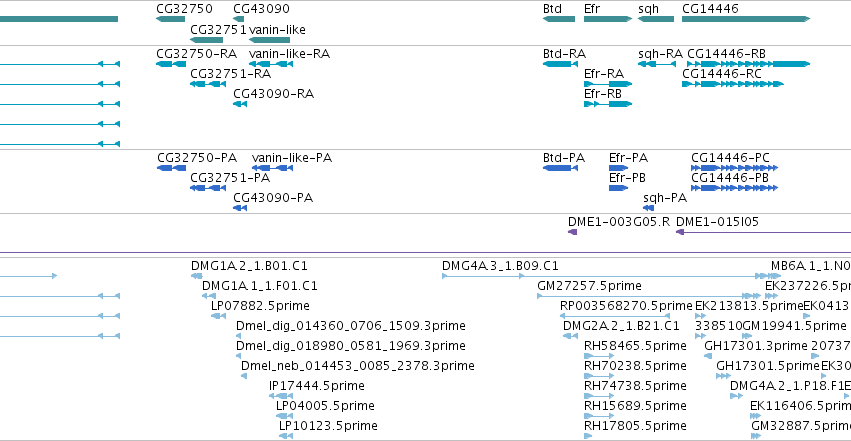Select EST RH58465.5prime
Viewport: 851px width, 441px height.
click(599, 356)
